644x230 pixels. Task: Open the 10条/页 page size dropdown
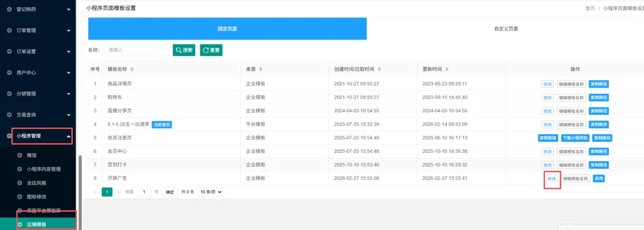[x=210, y=192]
